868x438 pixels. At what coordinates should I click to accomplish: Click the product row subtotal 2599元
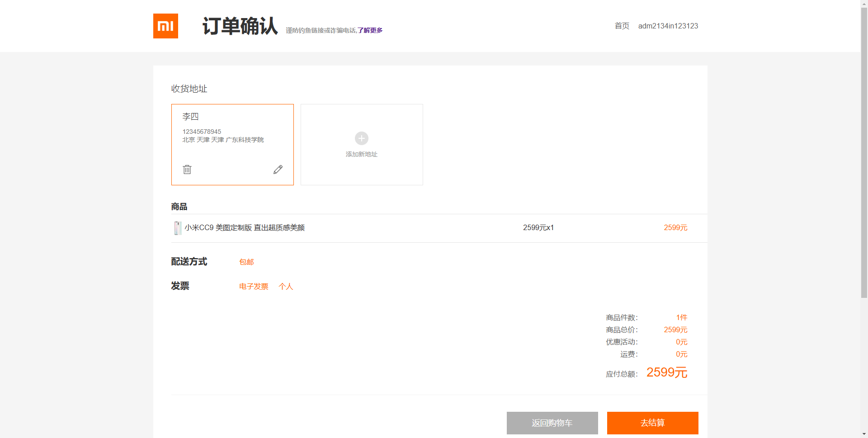[x=675, y=227]
